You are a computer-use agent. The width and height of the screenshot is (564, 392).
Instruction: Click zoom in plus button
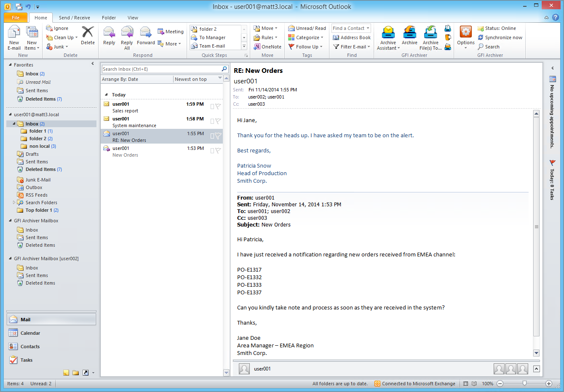(549, 384)
